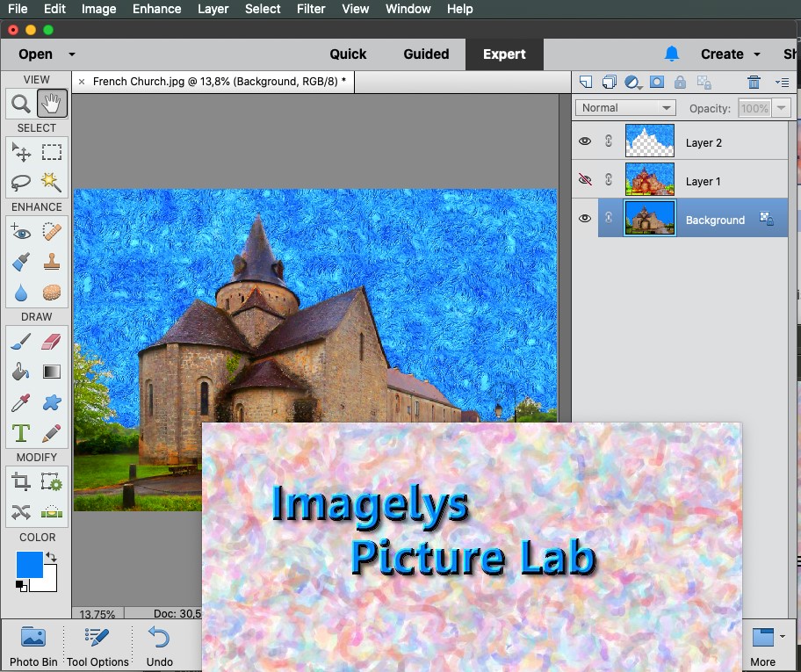Select the Hand tool
801x672 pixels.
(x=52, y=104)
